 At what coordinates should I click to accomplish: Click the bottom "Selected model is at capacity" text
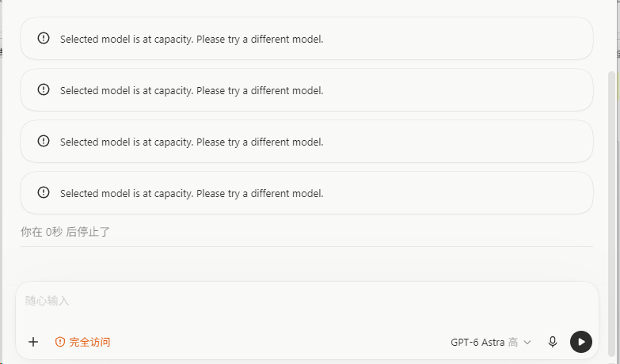[192, 193]
